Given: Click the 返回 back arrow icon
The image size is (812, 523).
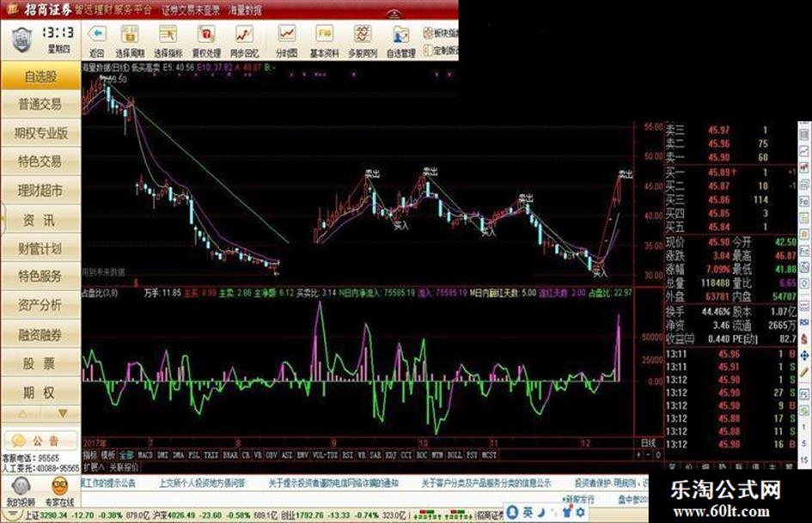Looking at the screenshot, I should (x=97, y=34).
